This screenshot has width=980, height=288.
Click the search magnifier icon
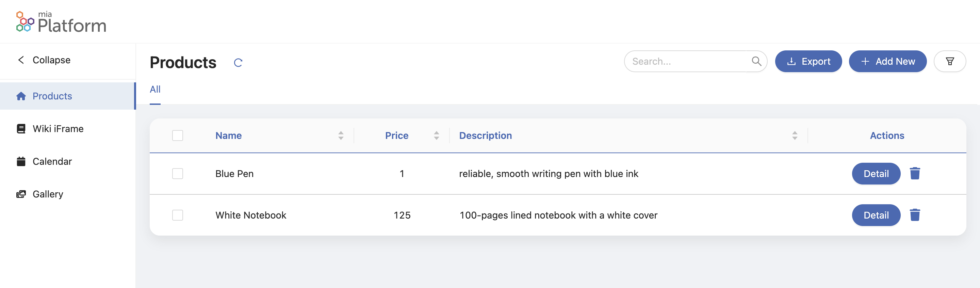pyautogui.click(x=757, y=61)
